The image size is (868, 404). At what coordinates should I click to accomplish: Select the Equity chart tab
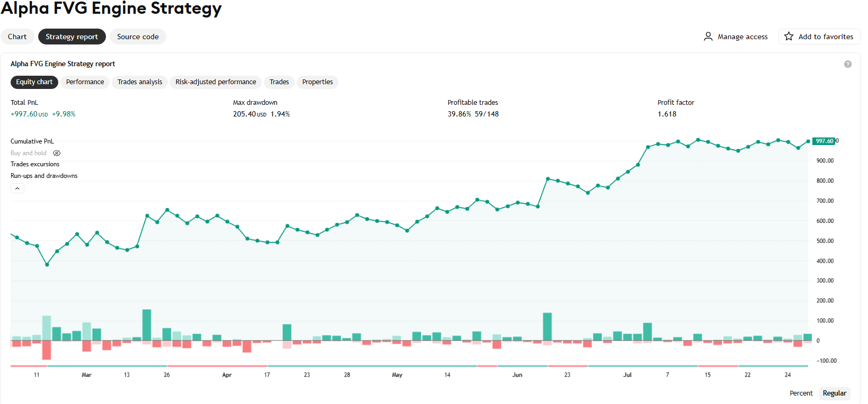click(x=34, y=82)
